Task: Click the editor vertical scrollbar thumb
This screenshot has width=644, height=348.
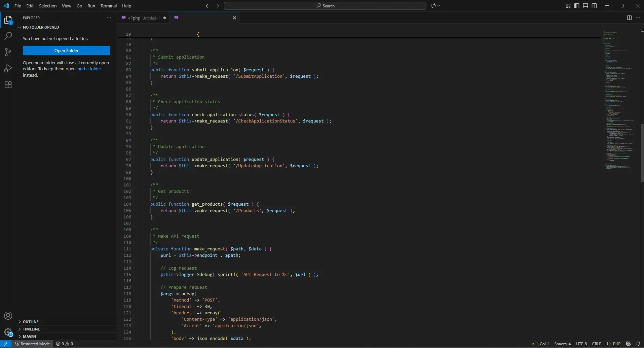Action: [x=642, y=153]
